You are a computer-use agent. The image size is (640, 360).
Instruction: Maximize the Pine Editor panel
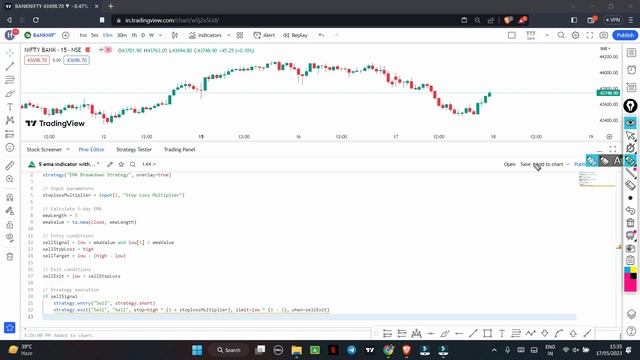coord(613,149)
